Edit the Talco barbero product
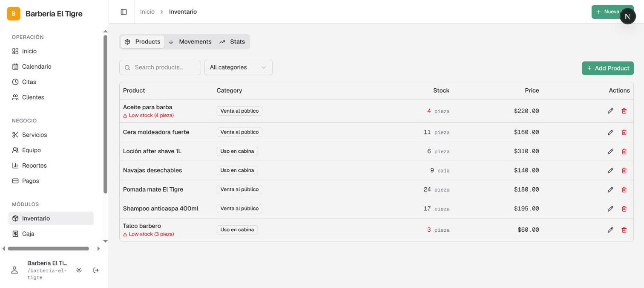 (610, 230)
